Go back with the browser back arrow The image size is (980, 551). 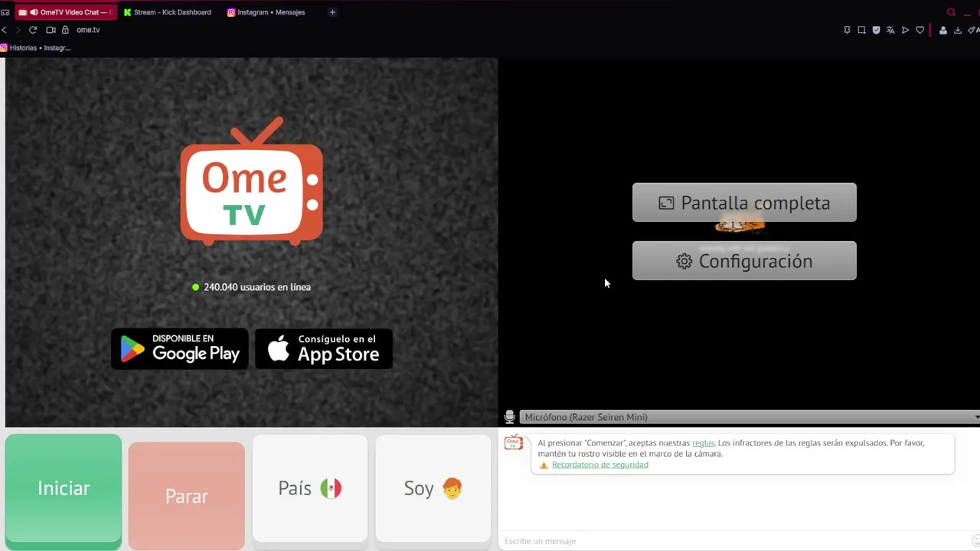(5, 30)
